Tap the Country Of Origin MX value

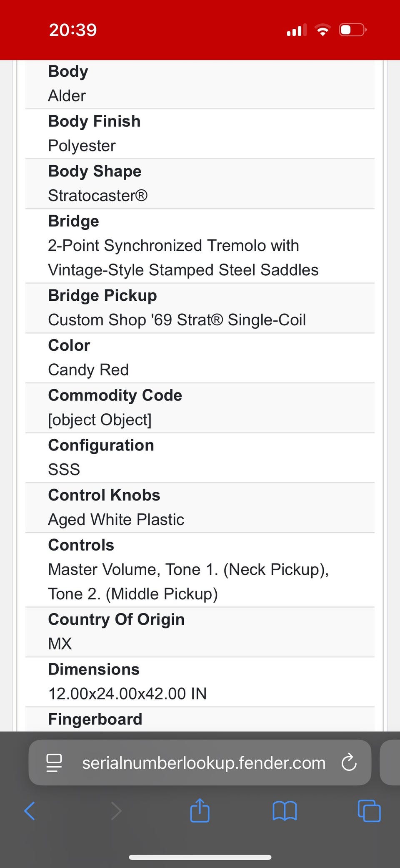60,644
